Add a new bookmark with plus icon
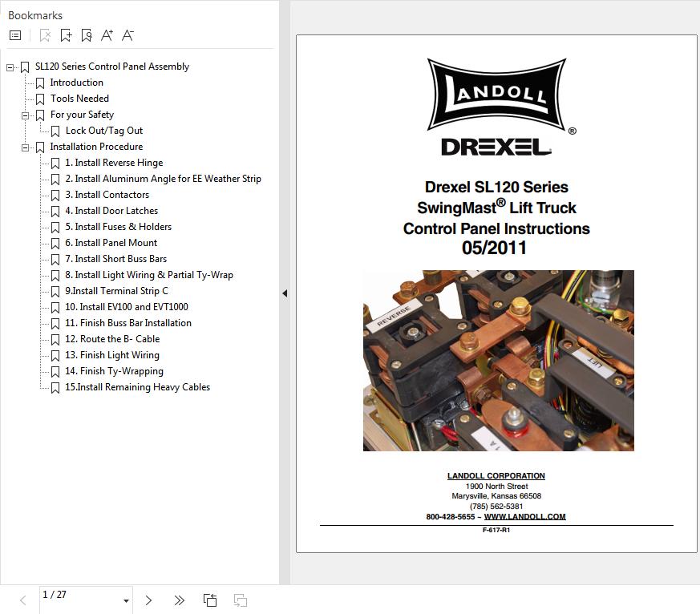The height and width of the screenshot is (614, 700). pos(66,35)
